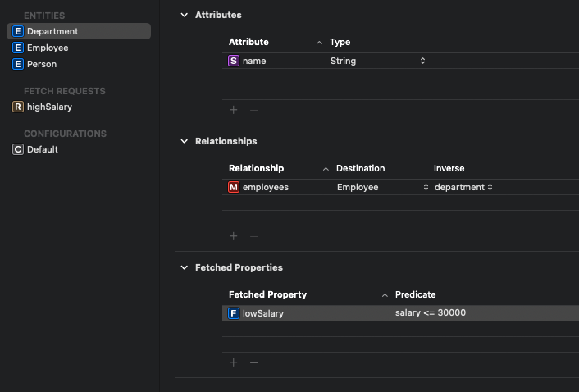Image resolution: width=579 pixels, height=392 pixels.
Task: Click the lowSalary fetched property icon
Action: click(234, 313)
